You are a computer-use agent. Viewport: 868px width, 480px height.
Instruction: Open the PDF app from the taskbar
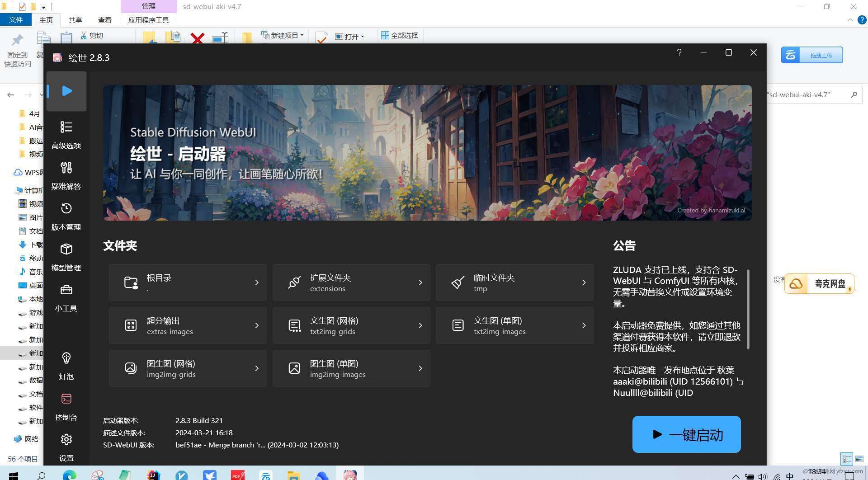pos(237,475)
